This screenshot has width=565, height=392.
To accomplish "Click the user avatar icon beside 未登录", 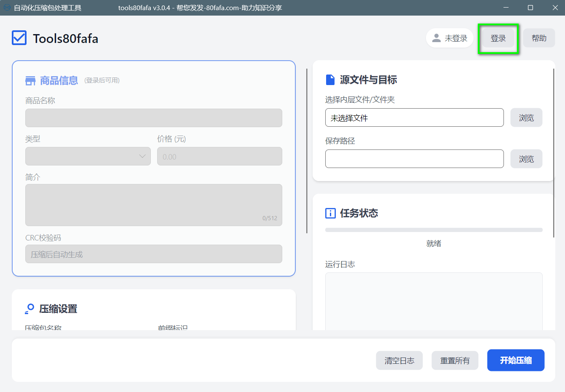I will point(436,38).
